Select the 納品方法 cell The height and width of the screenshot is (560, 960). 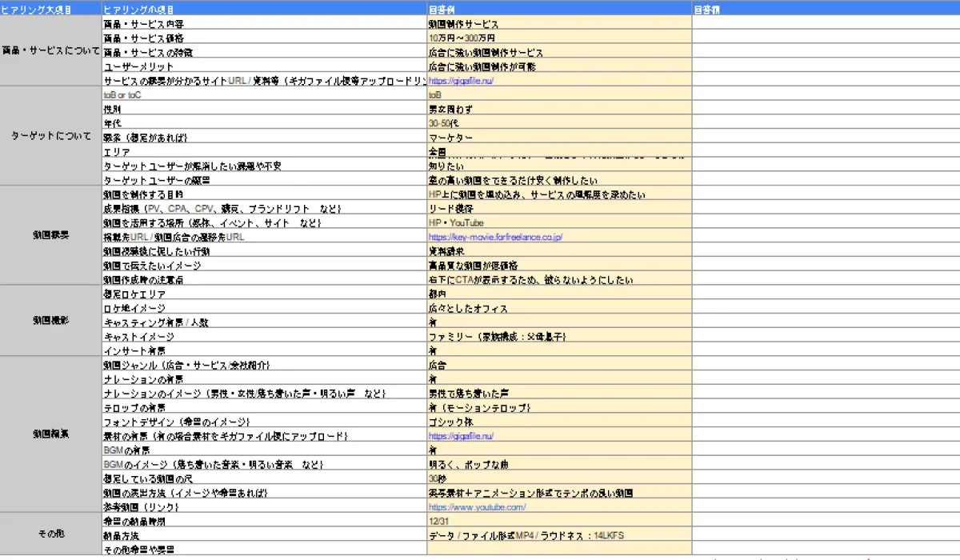264,536
